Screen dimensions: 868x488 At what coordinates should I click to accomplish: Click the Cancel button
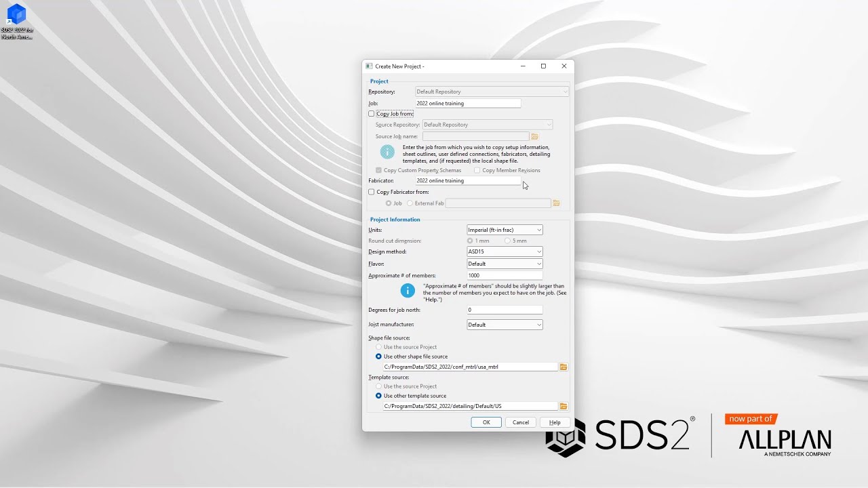click(x=521, y=422)
